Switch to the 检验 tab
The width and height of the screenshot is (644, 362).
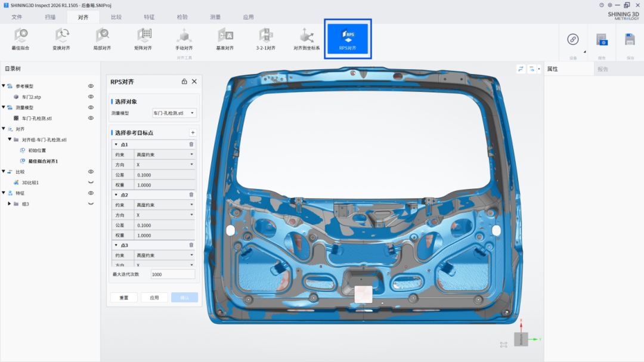[x=182, y=17]
